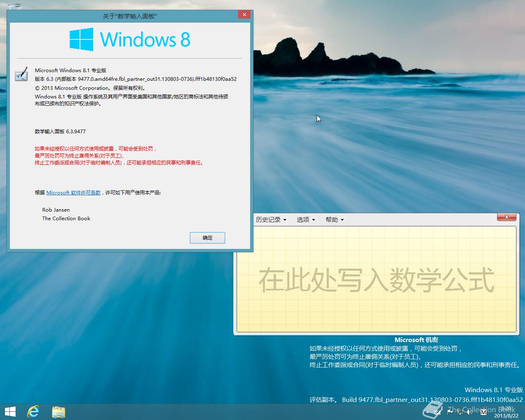Click the 'Rob Jansen' licensee text
The height and width of the screenshot is (420, 525).
56,210
